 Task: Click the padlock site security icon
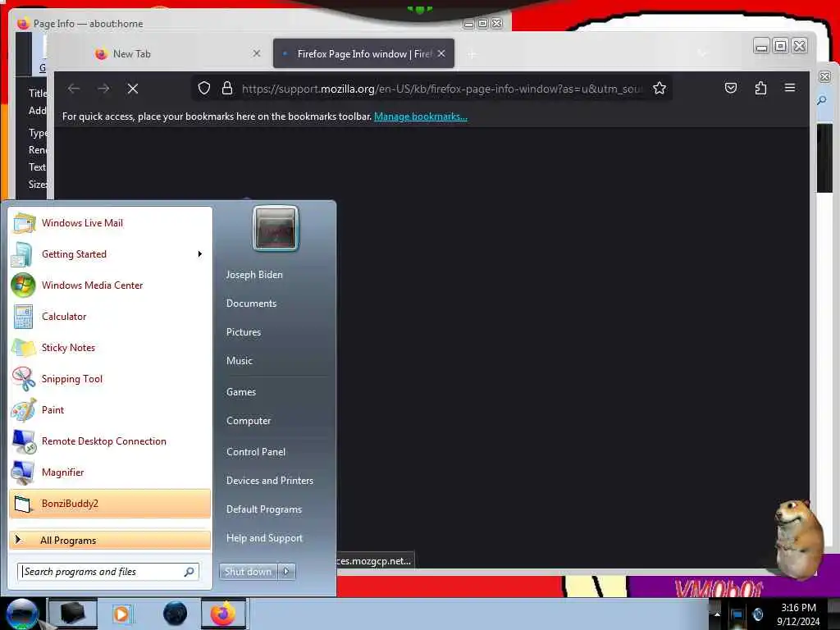(227, 88)
